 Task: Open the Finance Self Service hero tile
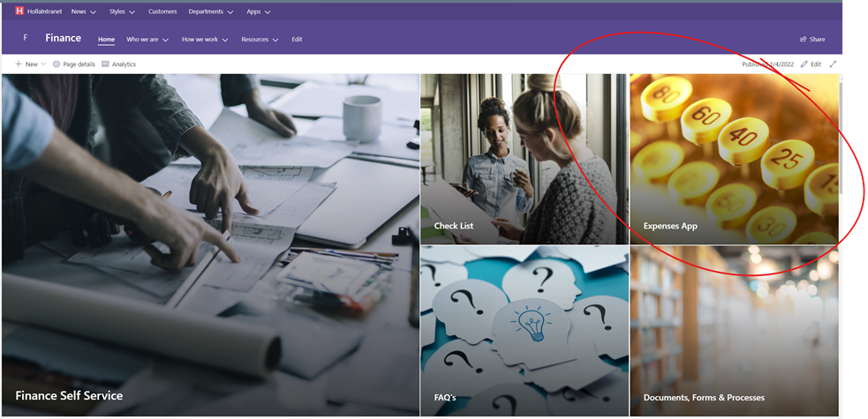pos(210,245)
